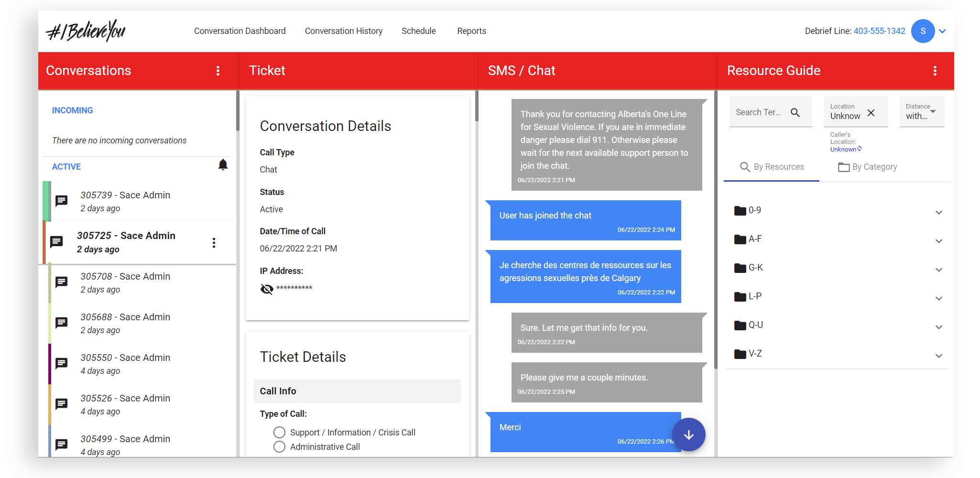Refresh caller's Unknown location link
The image size is (980, 478).
[860, 149]
